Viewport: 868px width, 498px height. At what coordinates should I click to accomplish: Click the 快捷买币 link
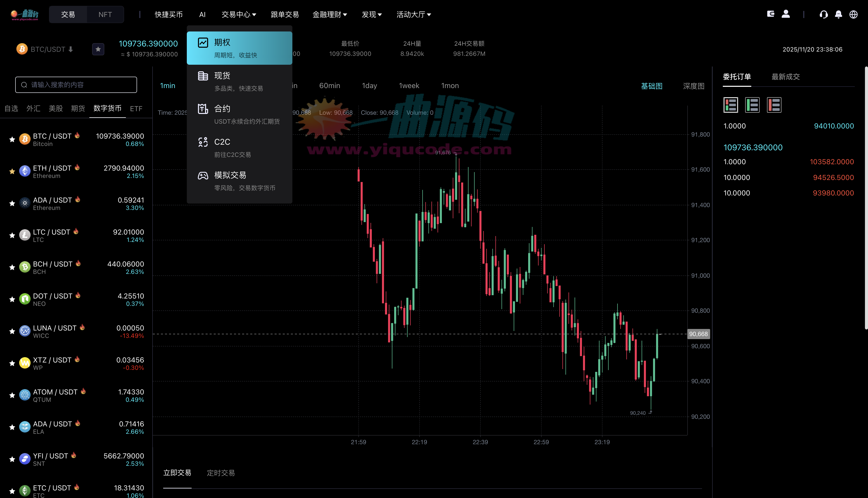[x=169, y=14]
